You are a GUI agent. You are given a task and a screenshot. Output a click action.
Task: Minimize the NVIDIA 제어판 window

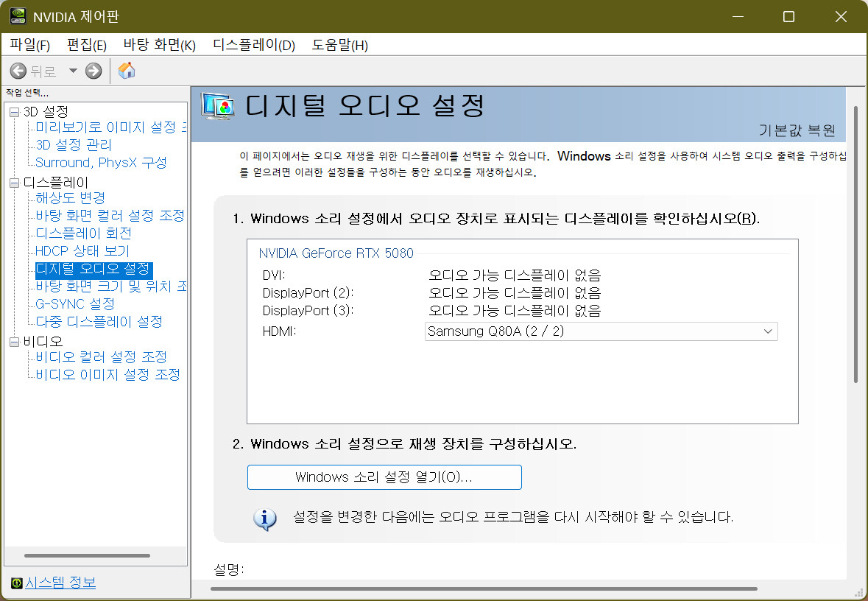738,17
